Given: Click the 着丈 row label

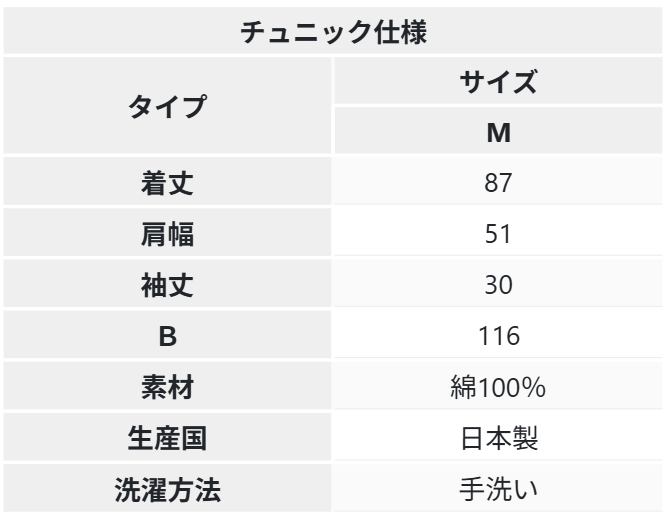Looking at the screenshot, I should click(x=168, y=184).
